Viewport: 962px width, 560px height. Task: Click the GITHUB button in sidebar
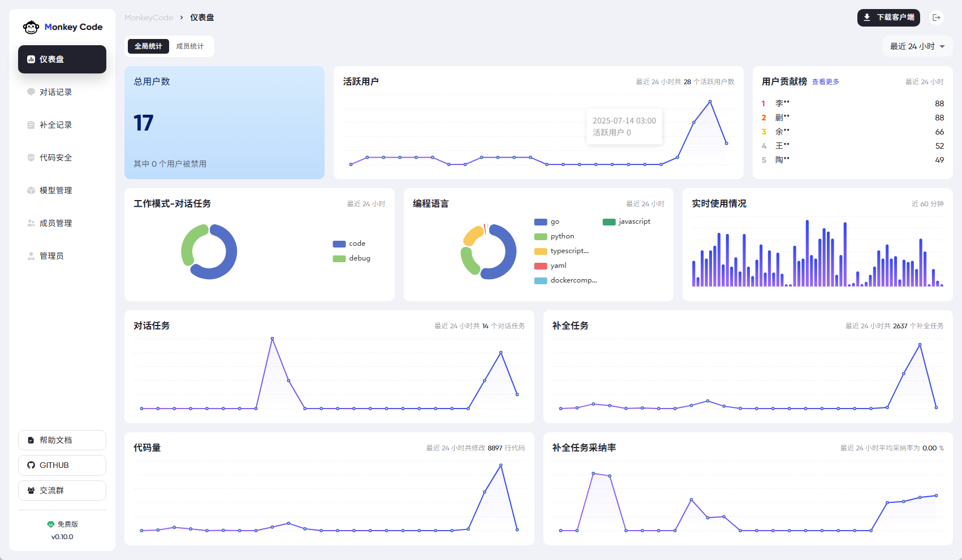(x=62, y=465)
